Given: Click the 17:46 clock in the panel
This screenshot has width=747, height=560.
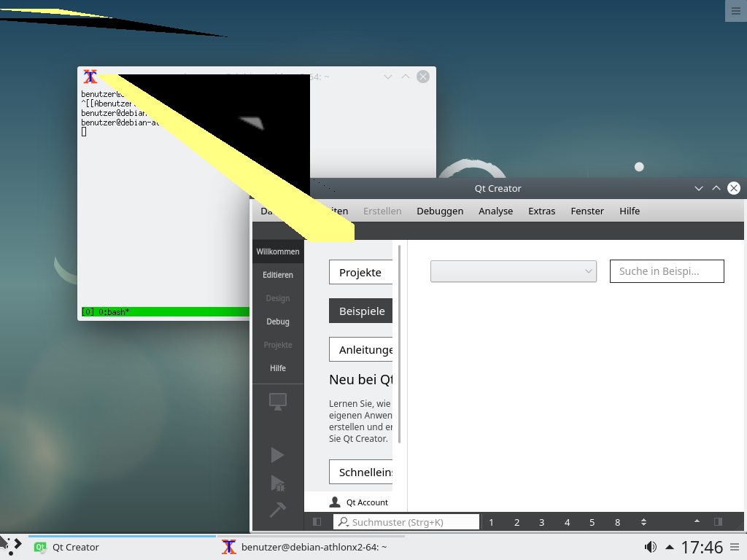Looking at the screenshot, I should (702, 547).
